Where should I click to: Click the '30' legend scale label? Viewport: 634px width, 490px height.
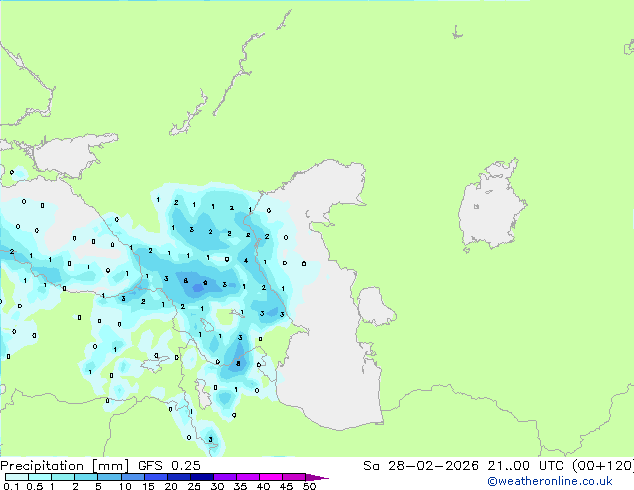217,486
